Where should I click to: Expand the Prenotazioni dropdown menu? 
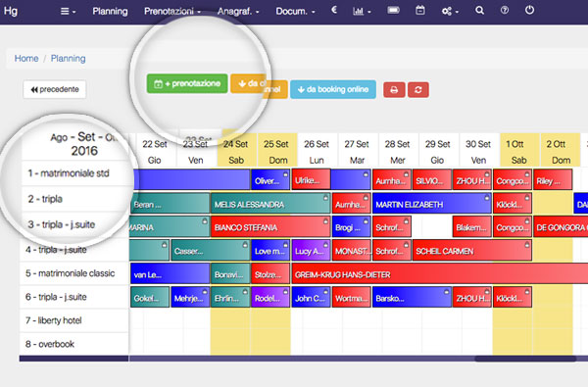[x=172, y=11]
